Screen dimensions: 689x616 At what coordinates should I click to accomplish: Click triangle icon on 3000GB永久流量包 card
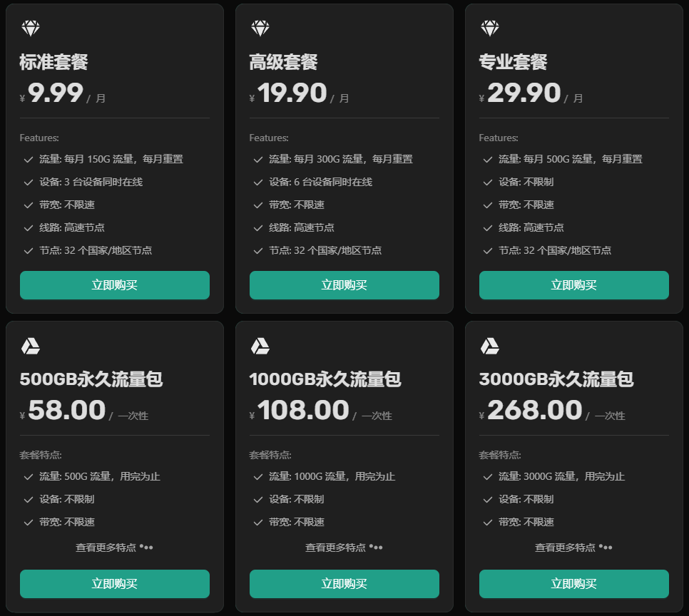tap(489, 346)
